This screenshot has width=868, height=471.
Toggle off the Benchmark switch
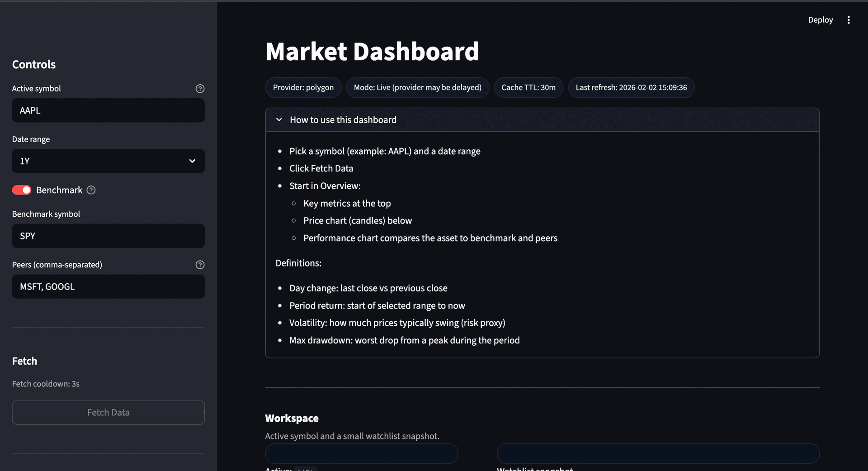[22, 190]
